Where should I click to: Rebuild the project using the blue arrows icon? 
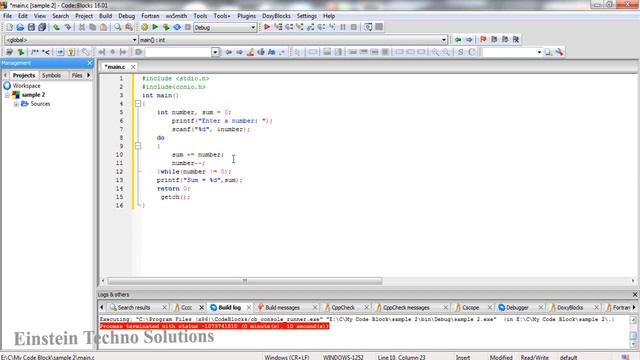(x=177, y=27)
